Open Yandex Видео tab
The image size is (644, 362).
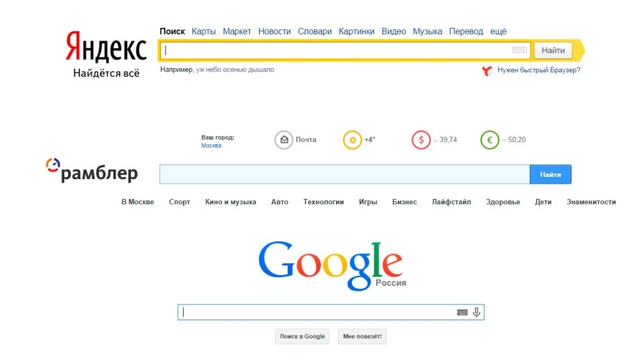click(394, 31)
